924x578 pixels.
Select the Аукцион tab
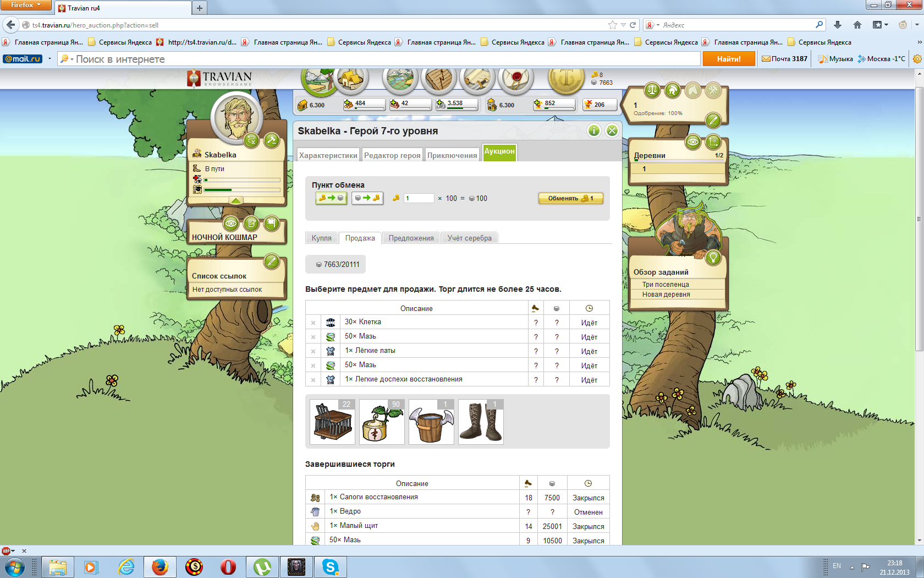tap(499, 152)
